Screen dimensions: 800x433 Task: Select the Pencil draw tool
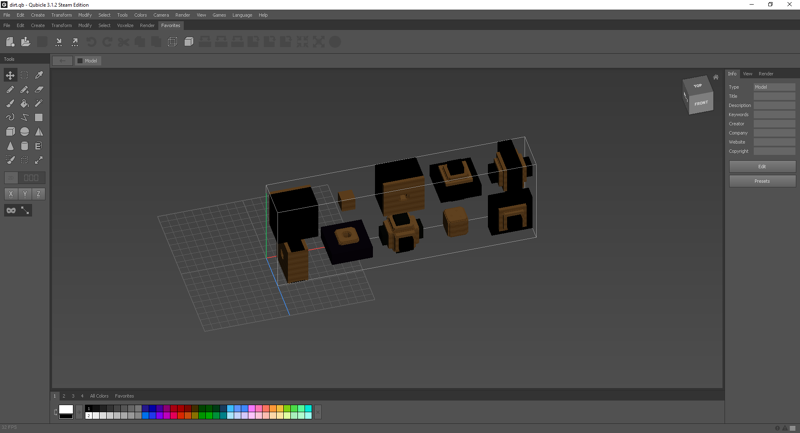[x=10, y=89]
